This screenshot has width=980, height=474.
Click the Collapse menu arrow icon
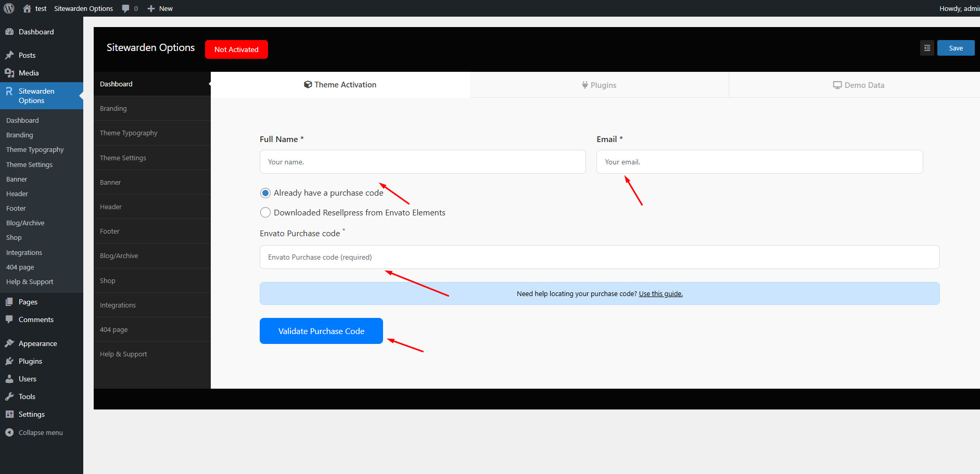pos(9,432)
